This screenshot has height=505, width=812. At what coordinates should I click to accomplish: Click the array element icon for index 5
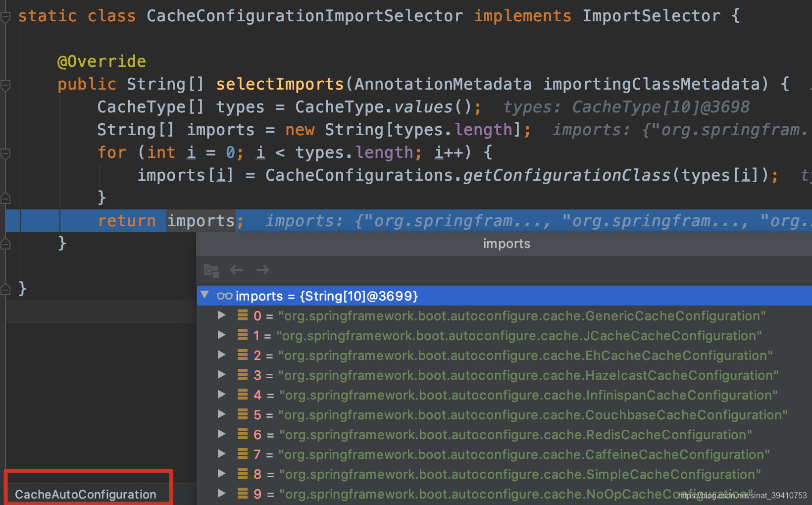click(243, 414)
